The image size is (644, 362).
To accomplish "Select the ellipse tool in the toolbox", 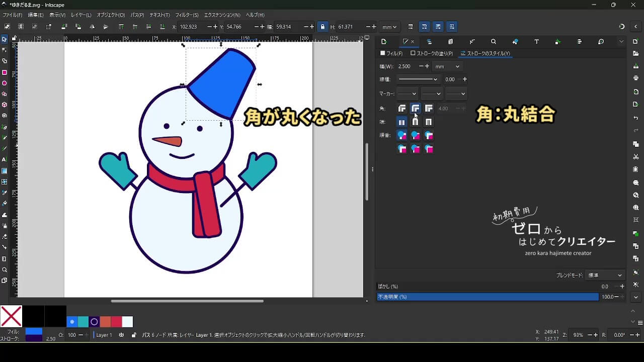I will pyautogui.click(x=5, y=83).
